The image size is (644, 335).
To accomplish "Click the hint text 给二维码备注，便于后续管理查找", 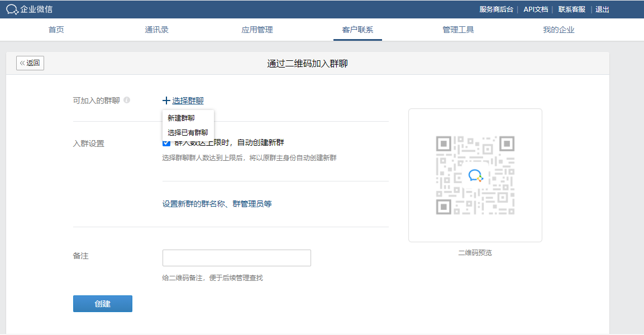I will tap(212, 278).
